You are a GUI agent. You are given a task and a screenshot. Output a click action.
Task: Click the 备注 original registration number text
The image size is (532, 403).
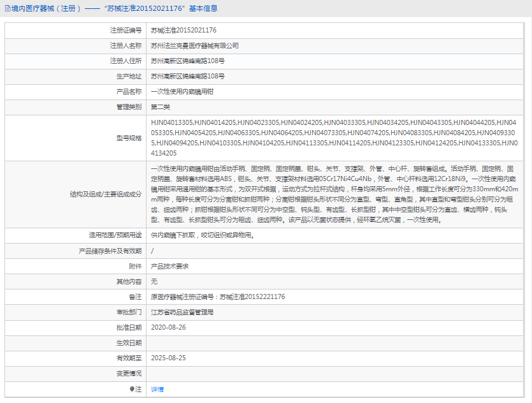point(218,297)
